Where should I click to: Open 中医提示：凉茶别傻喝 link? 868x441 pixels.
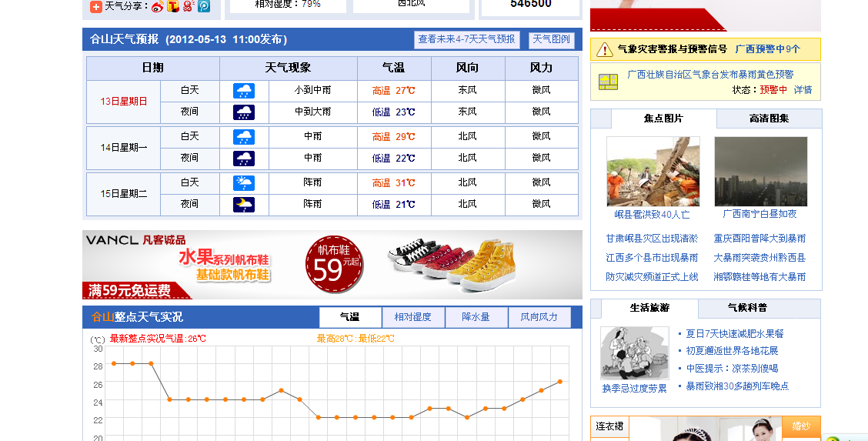[x=732, y=369]
